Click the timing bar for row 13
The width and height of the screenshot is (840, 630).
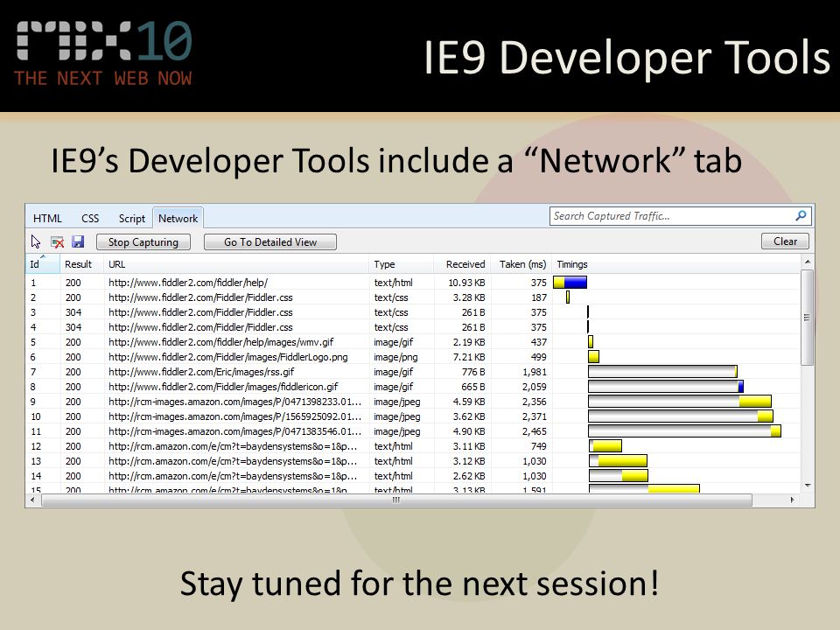click(619, 461)
